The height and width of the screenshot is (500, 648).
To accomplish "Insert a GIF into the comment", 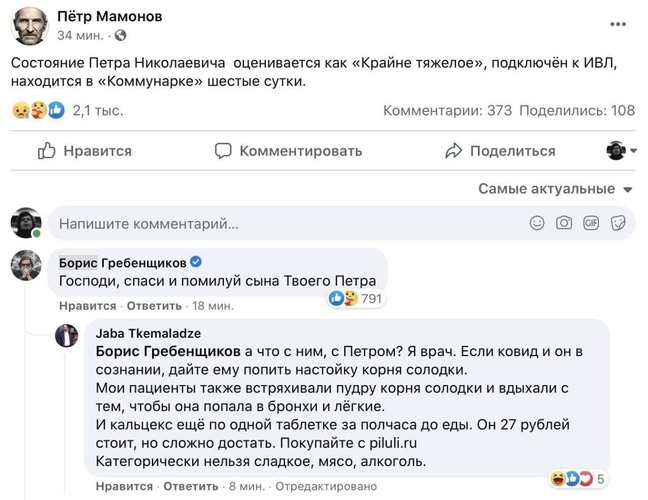I will pos(591,222).
